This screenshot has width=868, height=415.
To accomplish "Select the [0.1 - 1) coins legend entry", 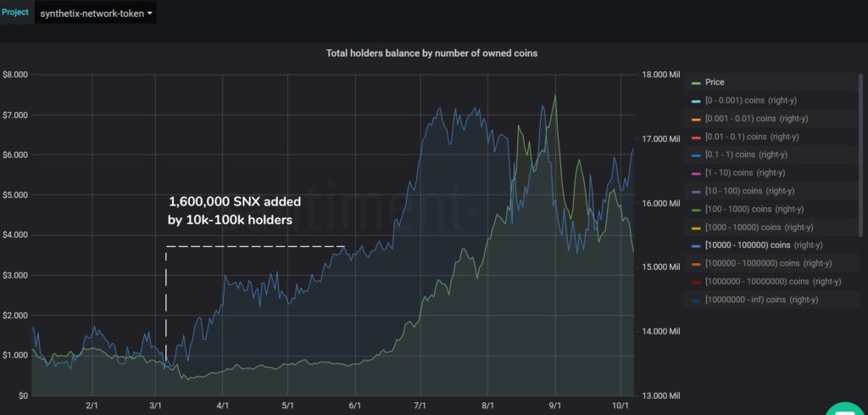I will tap(746, 154).
